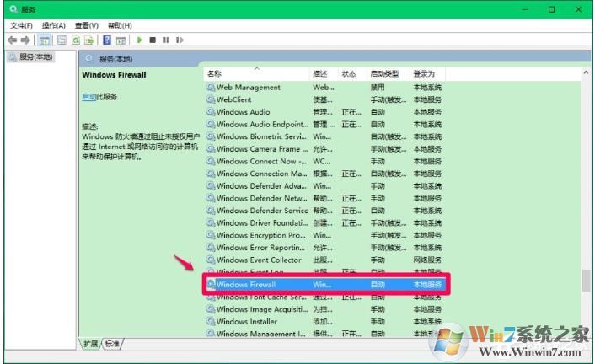This screenshot has width=595, height=364.
Task: Click the Refresh toolbar icon
Action: coord(76,40)
